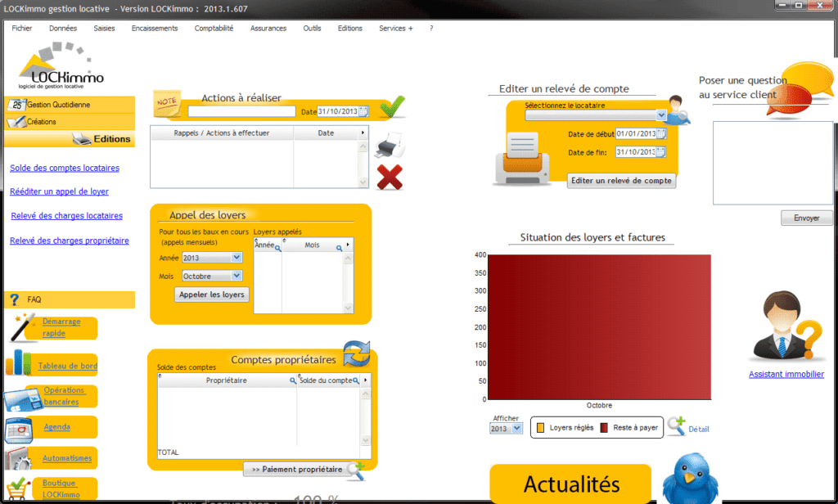Click the blue Twitter bird icon
838x504 pixels.
pyautogui.click(x=690, y=479)
